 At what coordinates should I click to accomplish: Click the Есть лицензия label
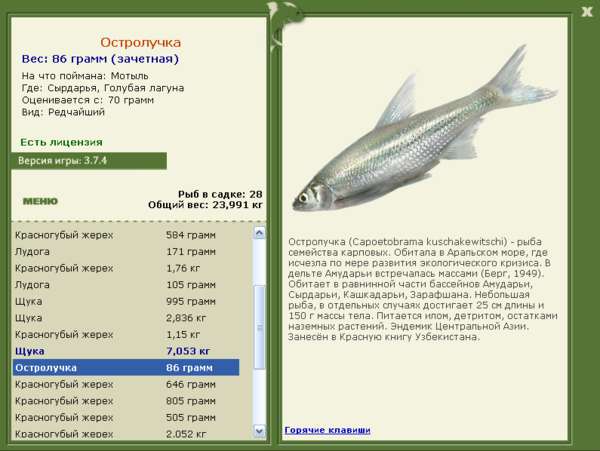point(62,142)
